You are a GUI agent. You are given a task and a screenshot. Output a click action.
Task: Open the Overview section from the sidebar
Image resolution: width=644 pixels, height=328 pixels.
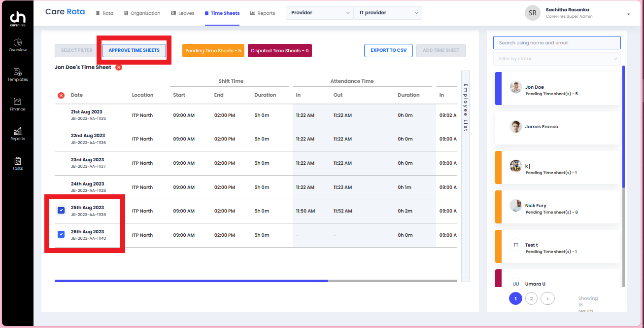(x=17, y=45)
